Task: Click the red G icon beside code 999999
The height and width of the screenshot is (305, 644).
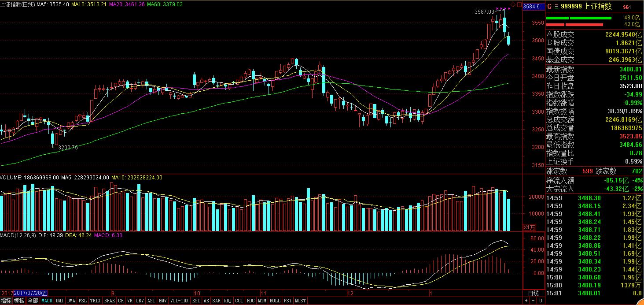Action: pos(549,6)
